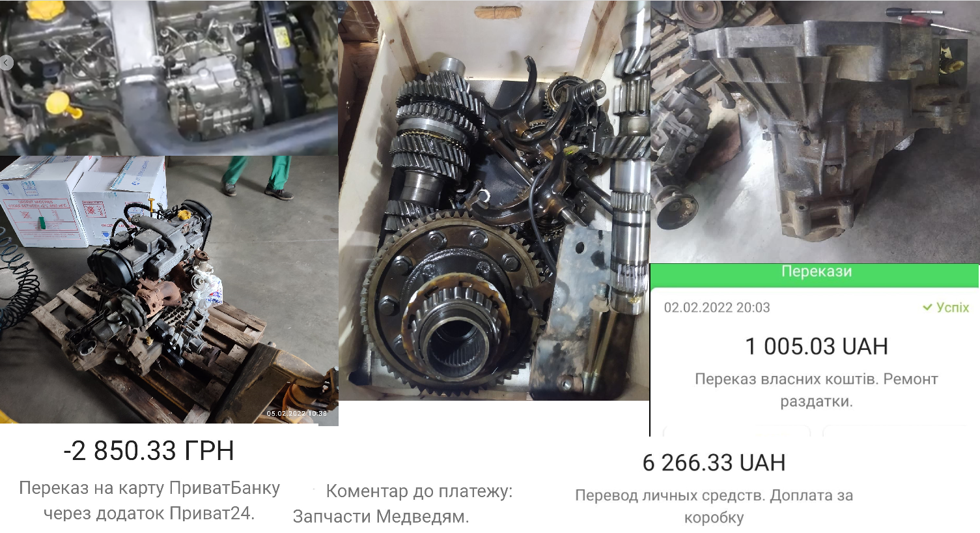Viewport: 980px width, 533px height.
Task: Click the Запчасти Медведям comment text
Action: pyautogui.click(x=381, y=517)
